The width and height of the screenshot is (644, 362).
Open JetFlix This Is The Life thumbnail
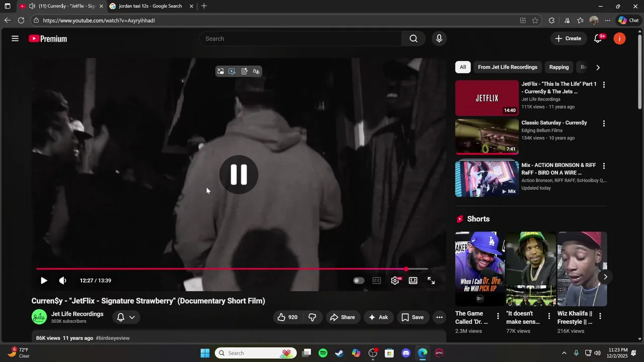click(487, 98)
